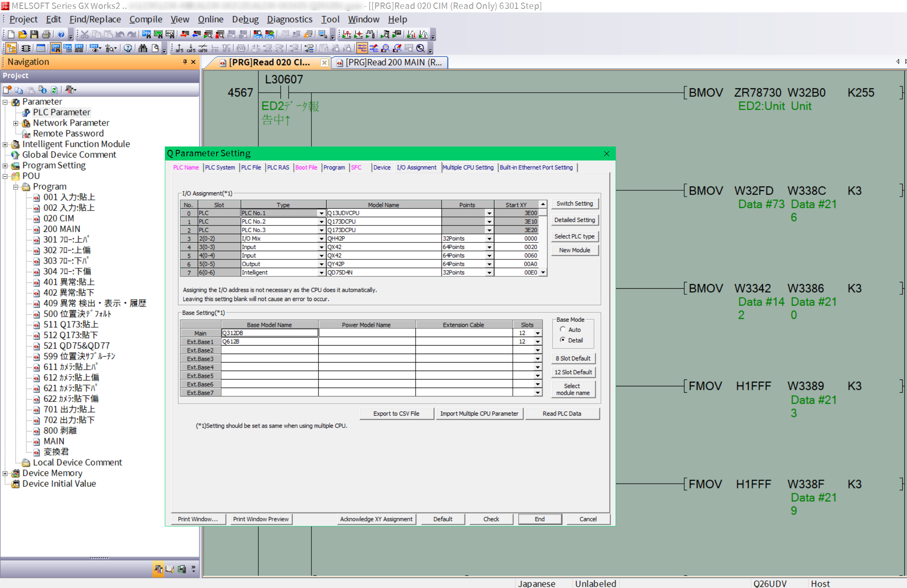Click the Open project folder icon
Viewport: 907px width, 588px height.
23,34
